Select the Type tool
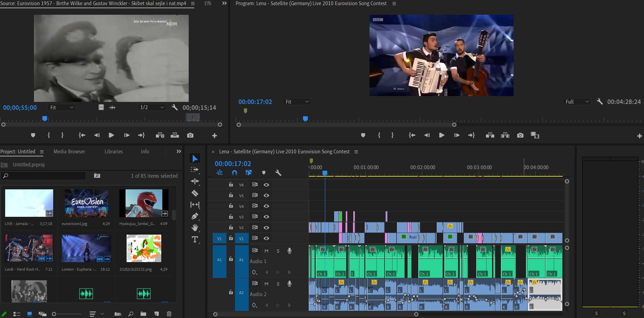 pos(195,239)
